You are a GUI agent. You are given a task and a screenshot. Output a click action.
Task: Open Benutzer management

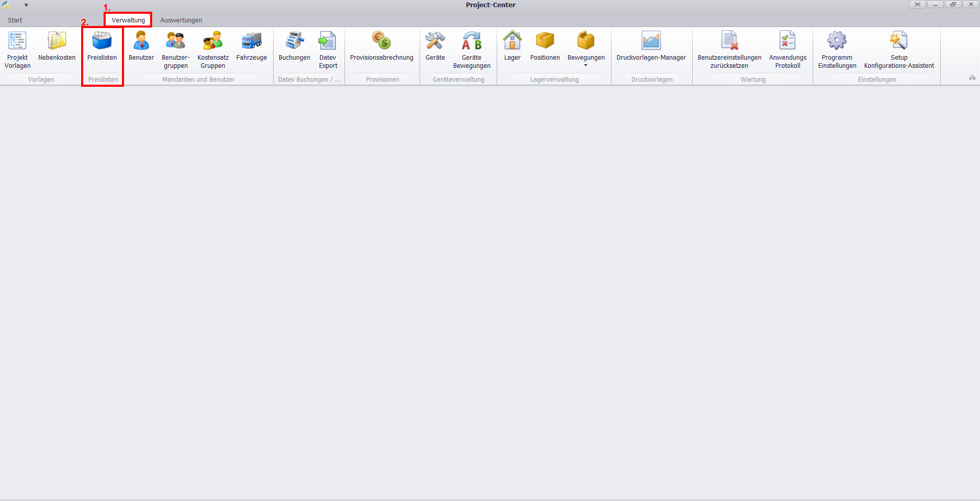click(141, 49)
